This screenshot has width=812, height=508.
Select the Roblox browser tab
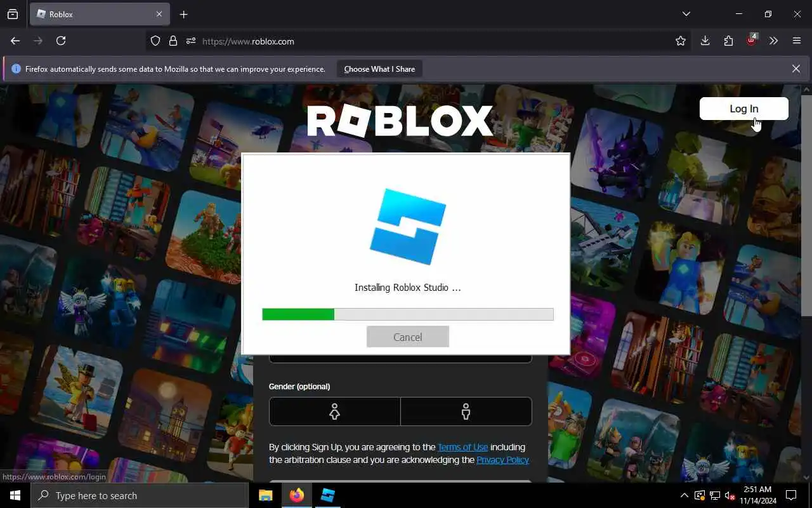[99, 14]
